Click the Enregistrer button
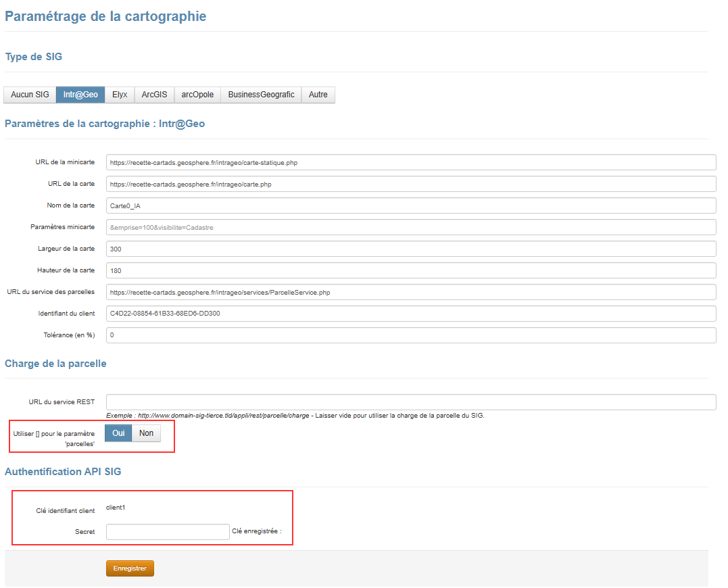This screenshot has height=588, width=728. (130, 568)
